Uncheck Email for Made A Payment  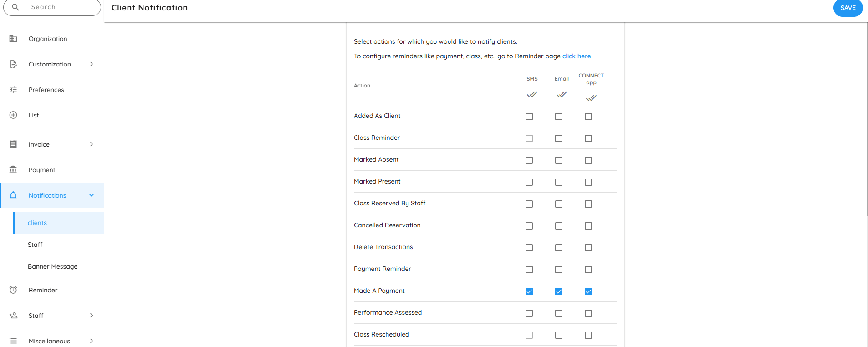(x=559, y=291)
